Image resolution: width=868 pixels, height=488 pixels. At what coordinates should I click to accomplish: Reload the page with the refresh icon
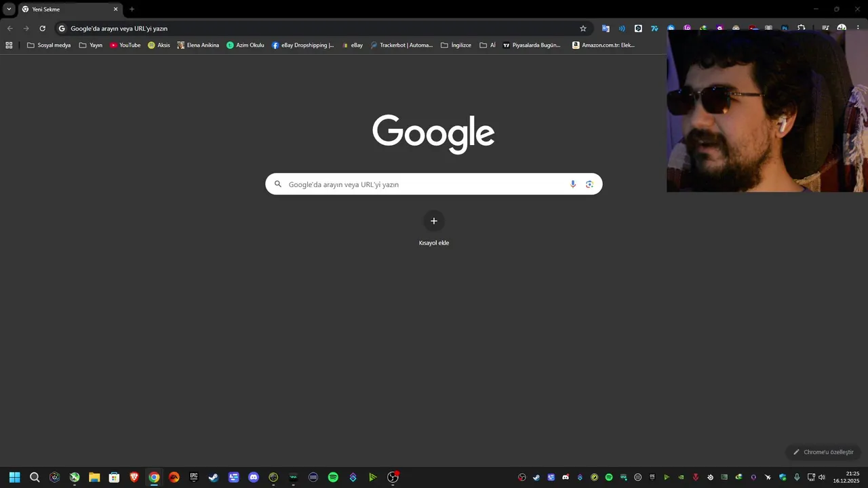(x=42, y=28)
